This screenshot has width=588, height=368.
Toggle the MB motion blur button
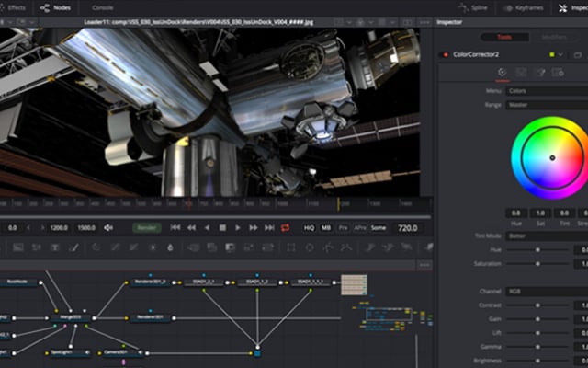(326, 227)
